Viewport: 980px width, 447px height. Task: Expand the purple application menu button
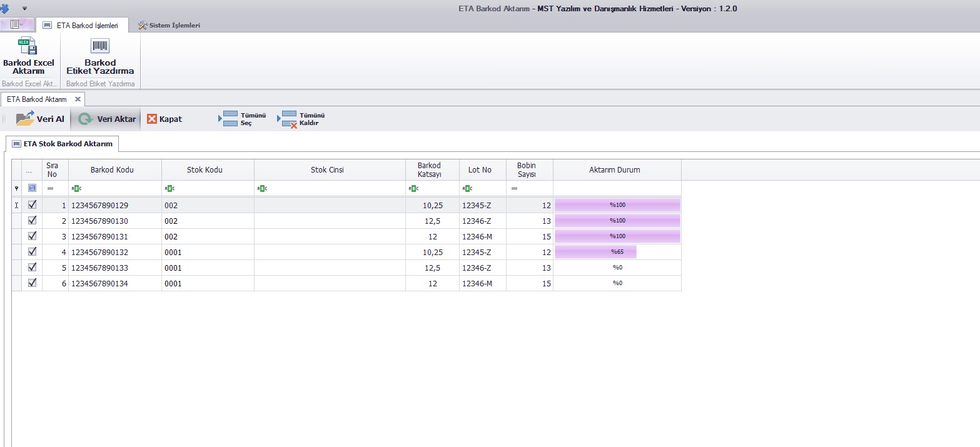tap(17, 25)
